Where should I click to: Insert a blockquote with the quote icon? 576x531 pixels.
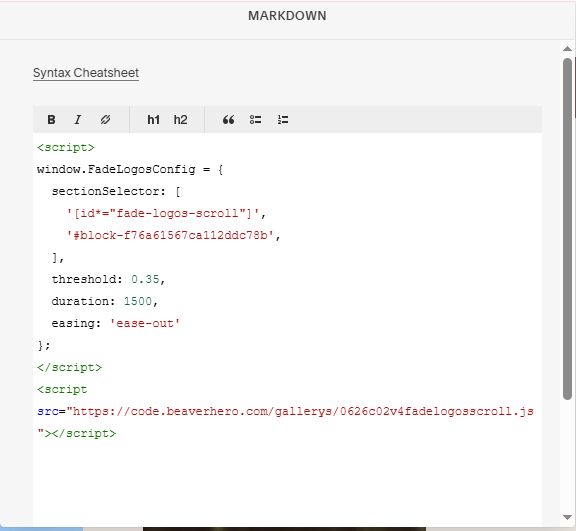click(228, 120)
